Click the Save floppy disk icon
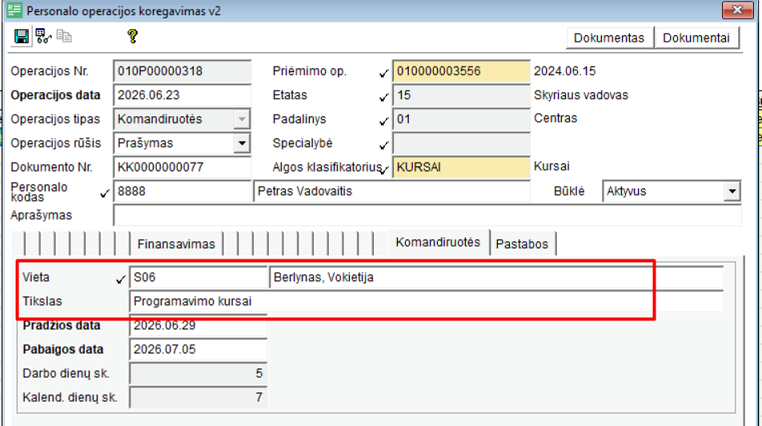This screenshot has width=762, height=426. point(21,36)
